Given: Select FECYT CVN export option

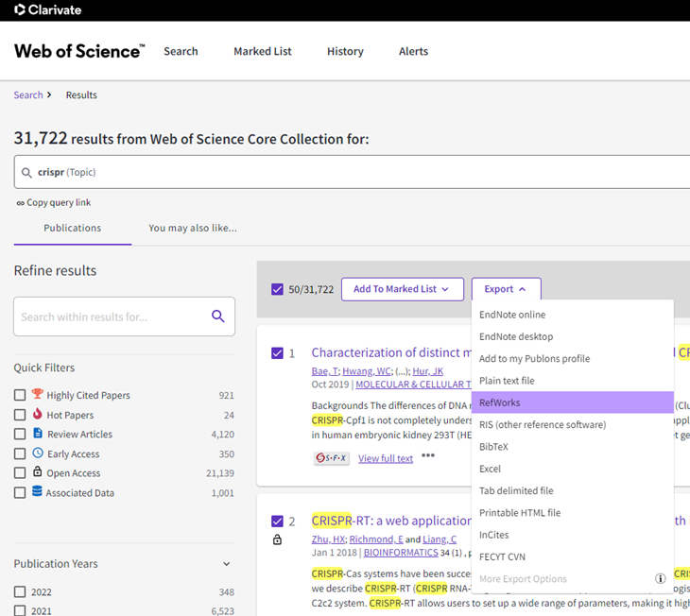Looking at the screenshot, I should coord(573,556).
